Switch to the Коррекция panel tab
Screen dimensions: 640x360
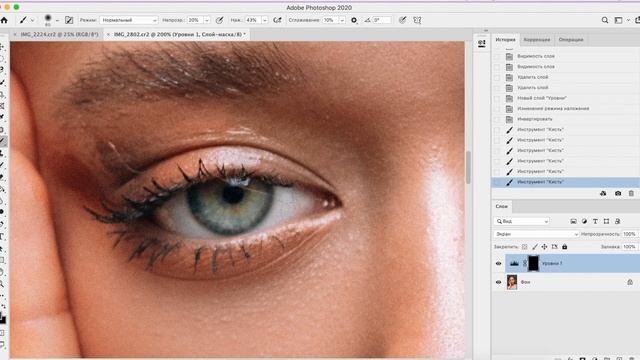click(x=537, y=40)
